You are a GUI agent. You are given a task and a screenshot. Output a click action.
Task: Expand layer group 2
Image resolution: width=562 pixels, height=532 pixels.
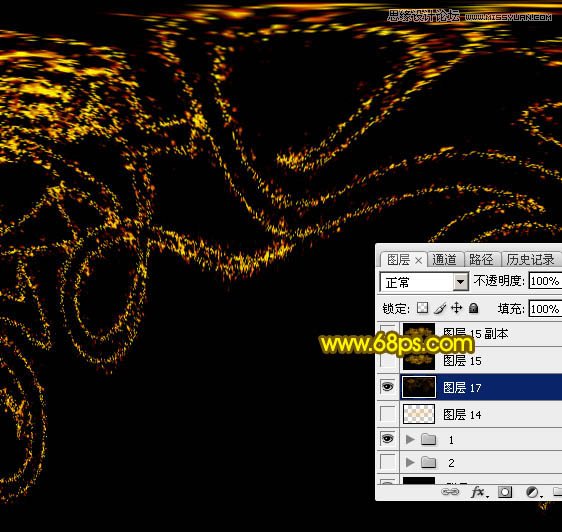coord(410,462)
